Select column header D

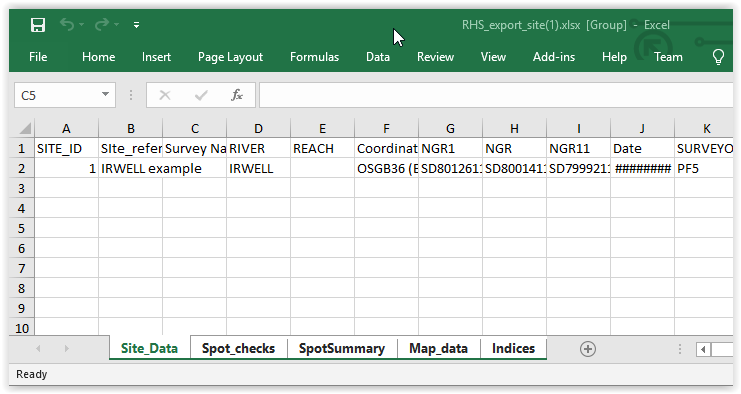tap(258, 128)
